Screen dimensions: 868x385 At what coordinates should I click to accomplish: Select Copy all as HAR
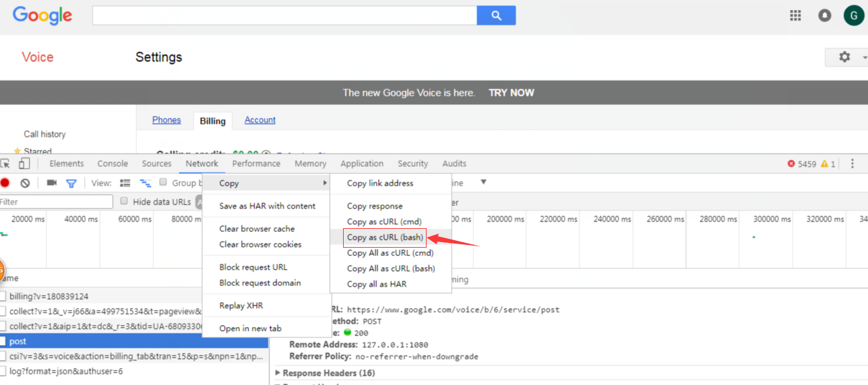click(x=377, y=284)
